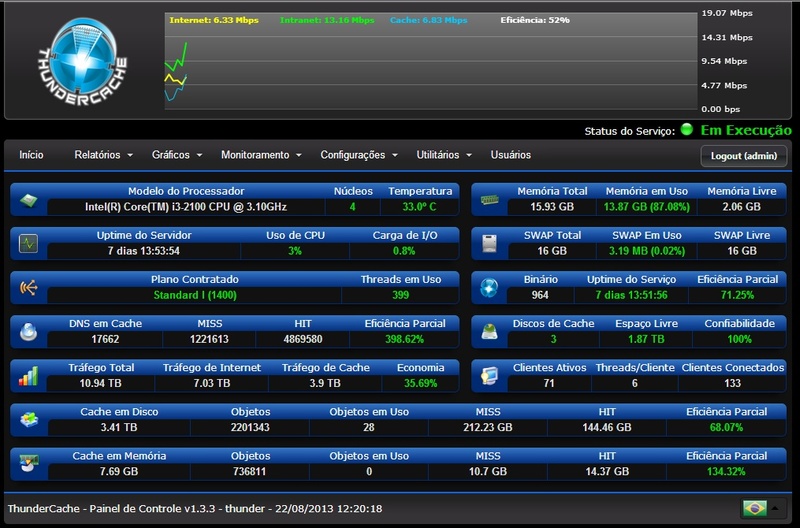Expand the Monitoramento menu
The image size is (800, 528).
(261, 155)
